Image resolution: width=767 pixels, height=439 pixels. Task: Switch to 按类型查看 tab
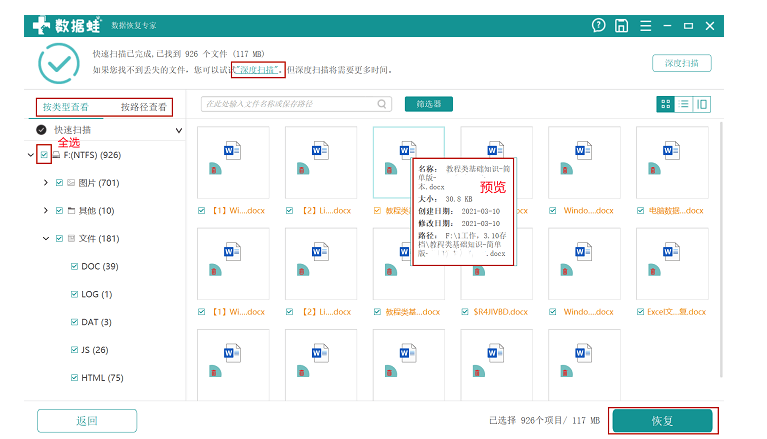pos(66,106)
